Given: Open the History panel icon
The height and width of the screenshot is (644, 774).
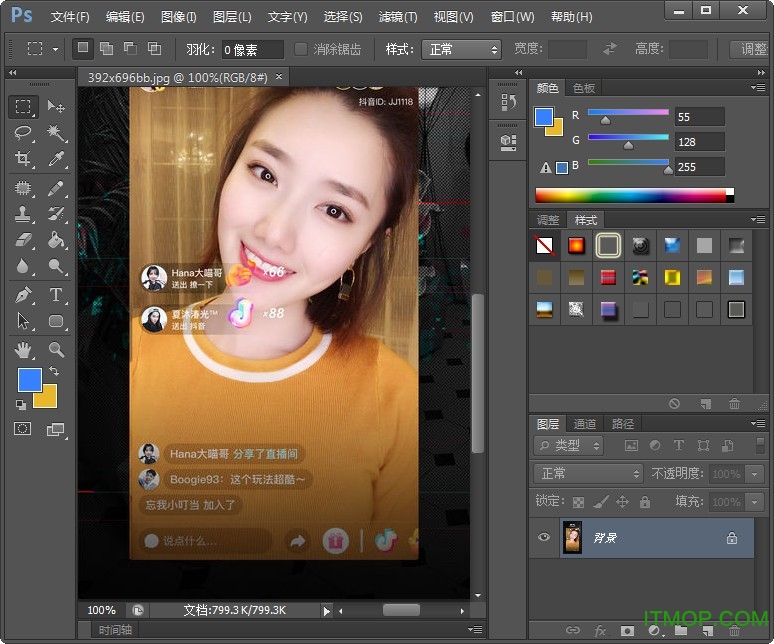Looking at the screenshot, I should click(508, 103).
